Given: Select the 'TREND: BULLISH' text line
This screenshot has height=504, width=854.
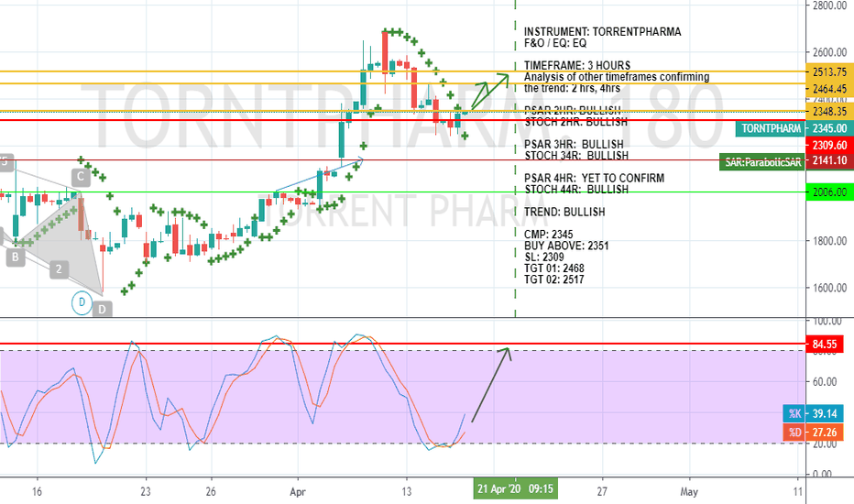Looking at the screenshot, I should pos(564,212).
